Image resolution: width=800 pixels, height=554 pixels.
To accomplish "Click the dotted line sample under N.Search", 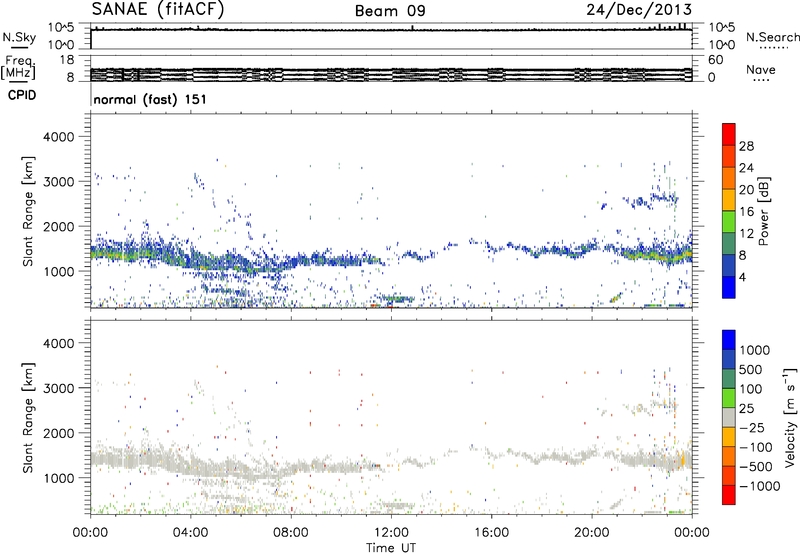I will click(774, 48).
